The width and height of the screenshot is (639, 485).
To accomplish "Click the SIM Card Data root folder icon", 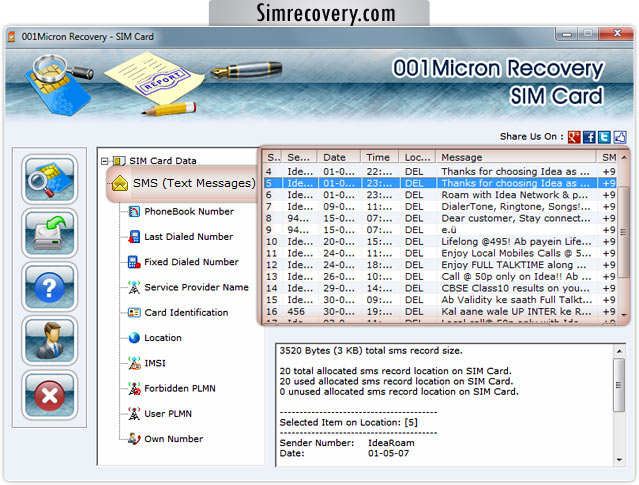I will (x=119, y=161).
